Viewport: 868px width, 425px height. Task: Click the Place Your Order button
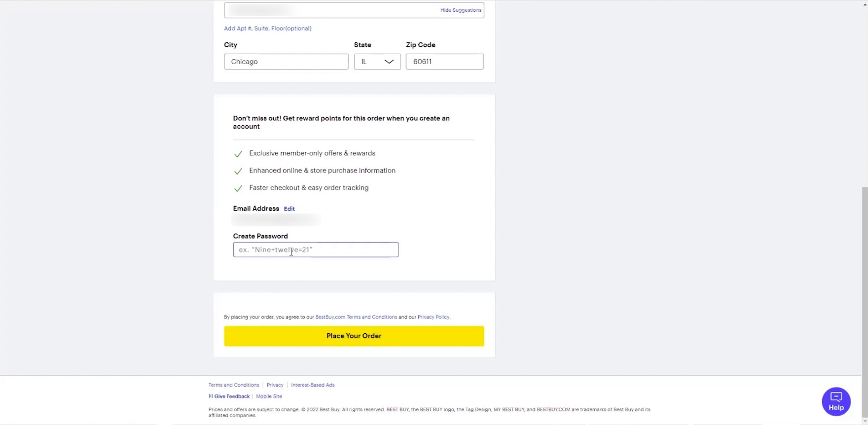354,336
